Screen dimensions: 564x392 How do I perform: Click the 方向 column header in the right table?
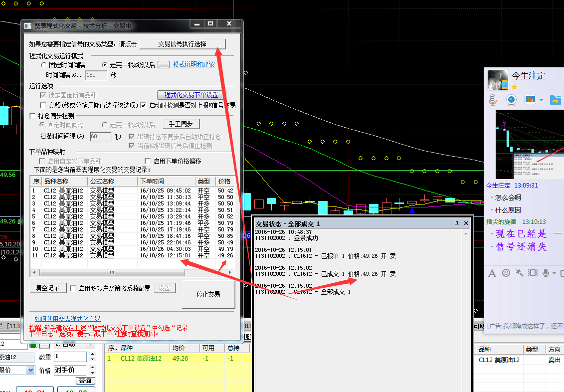coord(555,349)
